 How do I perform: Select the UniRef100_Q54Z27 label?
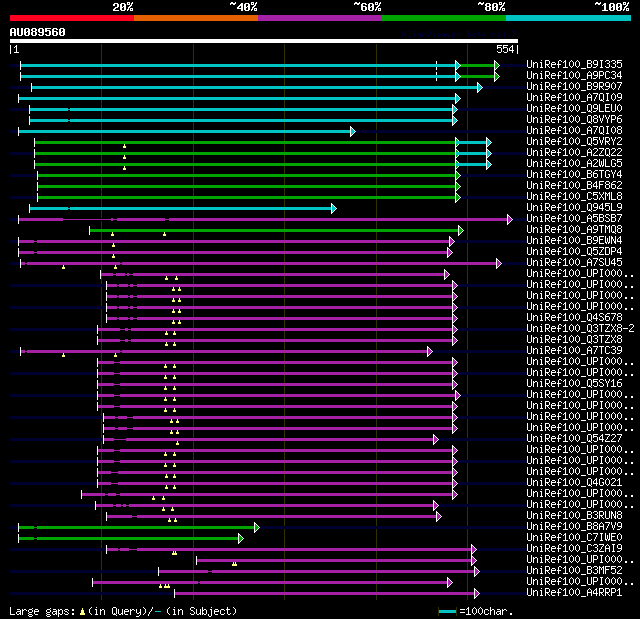tap(574, 439)
